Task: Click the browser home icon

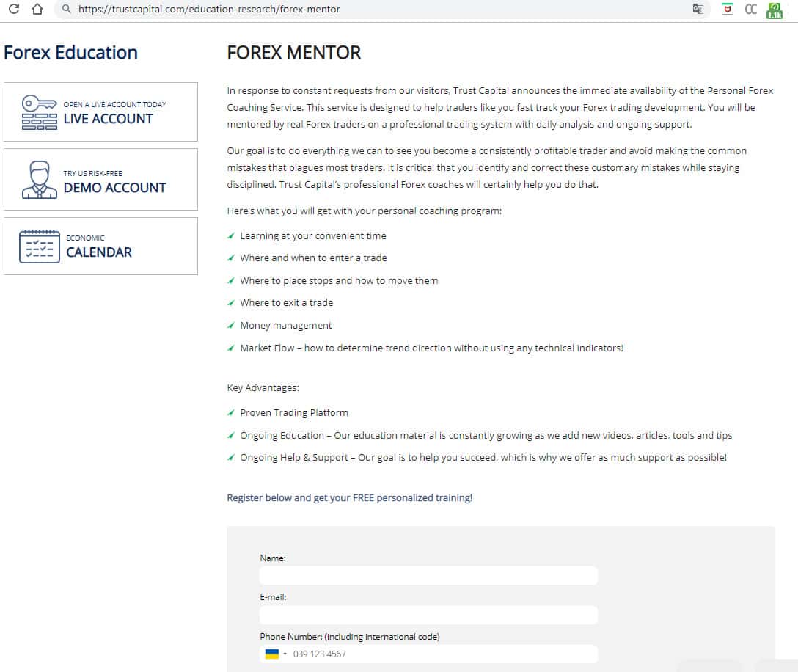Action: [x=37, y=10]
